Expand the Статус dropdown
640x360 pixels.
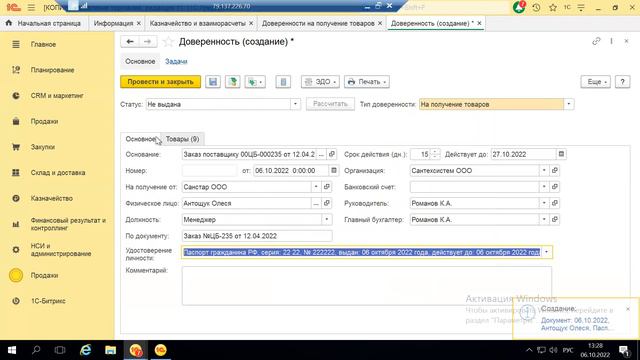[295, 104]
